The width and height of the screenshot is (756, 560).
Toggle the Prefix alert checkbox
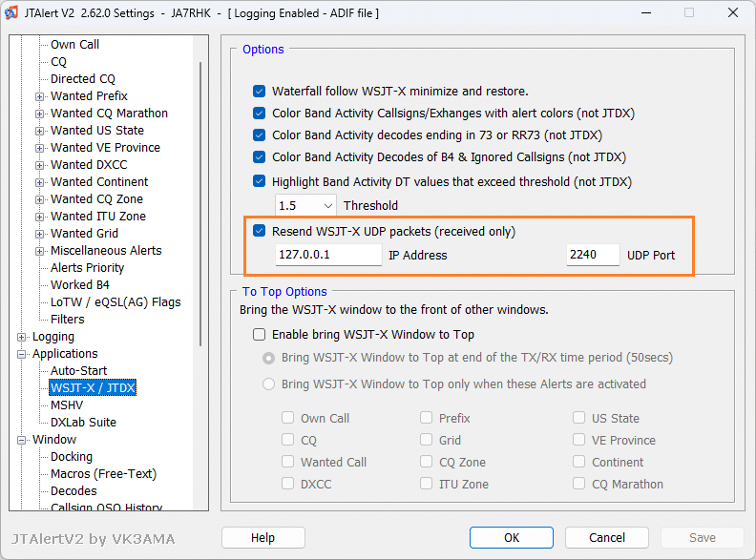coord(427,417)
